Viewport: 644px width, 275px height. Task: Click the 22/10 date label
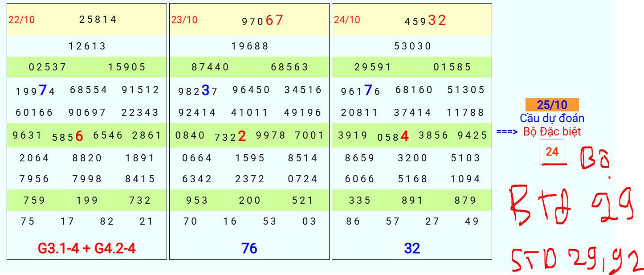click(21, 20)
